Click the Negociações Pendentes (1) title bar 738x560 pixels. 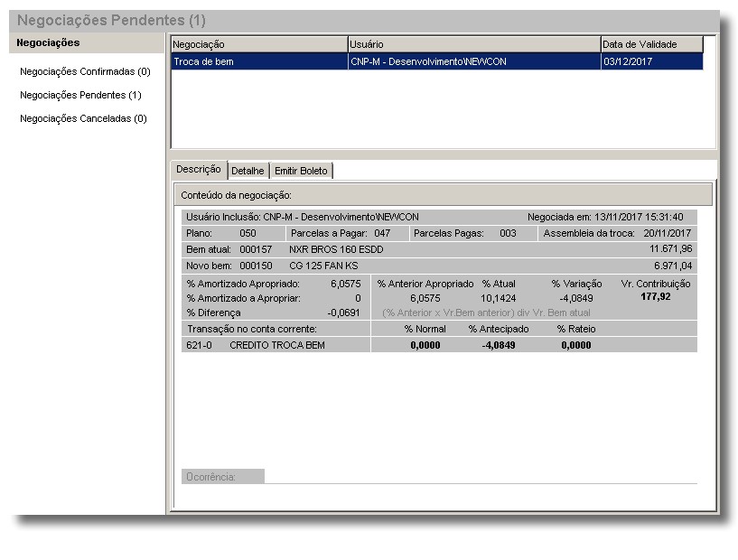click(x=364, y=20)
